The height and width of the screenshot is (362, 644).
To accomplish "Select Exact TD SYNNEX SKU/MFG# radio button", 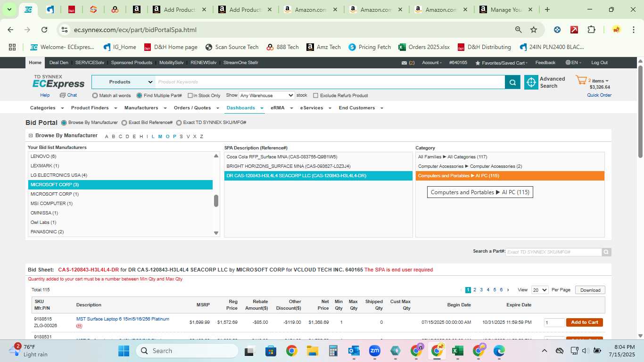I will [179, 123].
